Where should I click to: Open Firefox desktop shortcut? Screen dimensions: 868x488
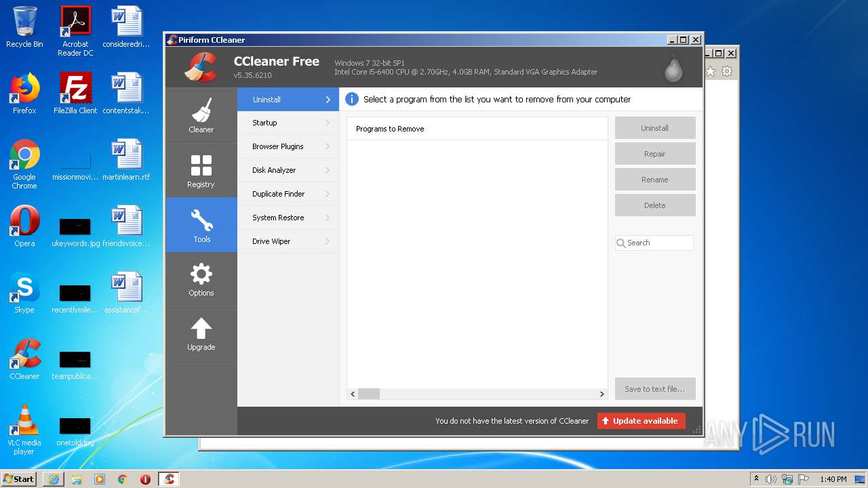click(24, 94)
